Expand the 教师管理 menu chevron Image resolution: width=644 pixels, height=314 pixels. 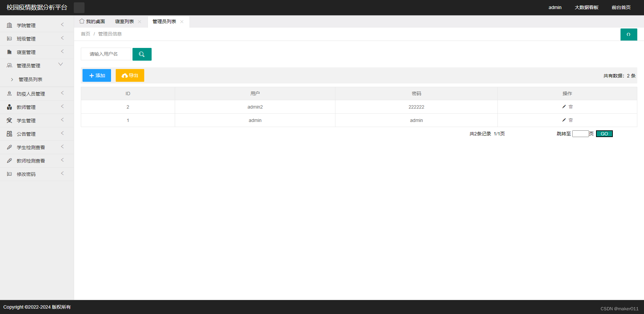pos(62,107)
